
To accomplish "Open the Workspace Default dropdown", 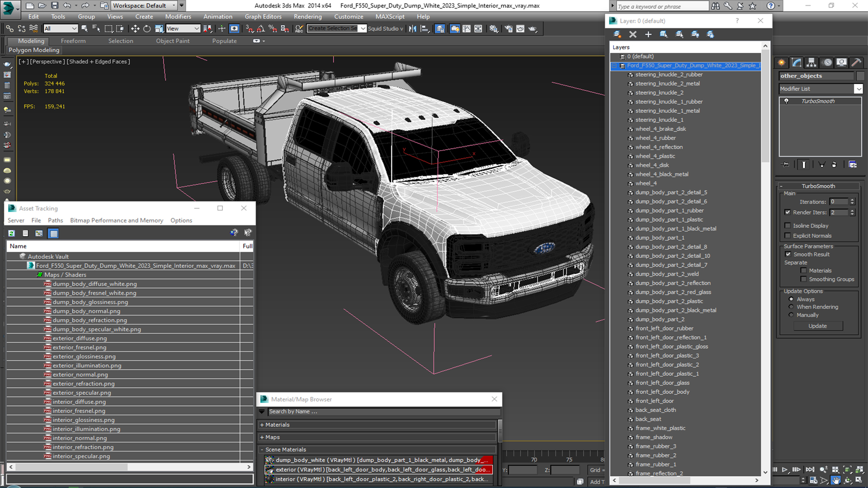I will pos(144,5).
